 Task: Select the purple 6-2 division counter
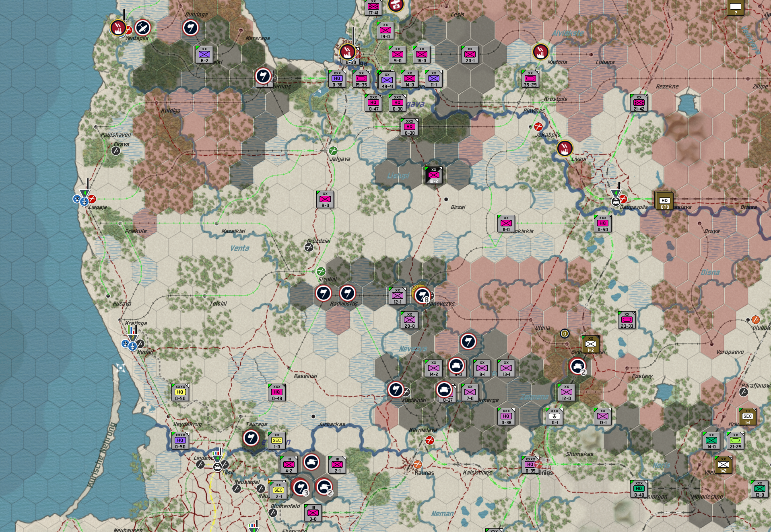[x=204, y=55]
